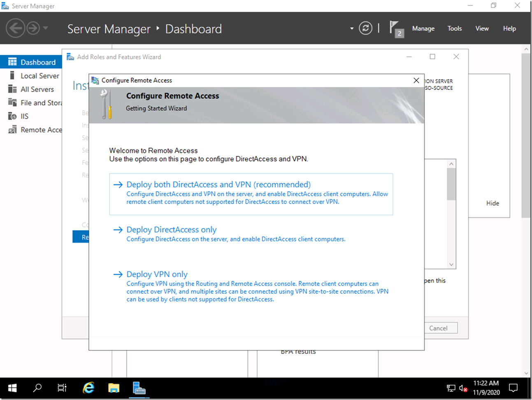
Task: Close the Configure Remote Access dialog
Action: [416, 80]
